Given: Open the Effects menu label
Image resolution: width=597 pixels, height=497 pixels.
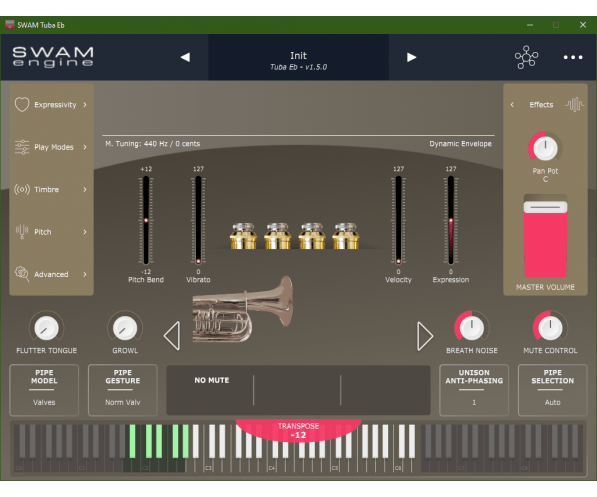Looking at the screenshot, I should tap(541, 104).
